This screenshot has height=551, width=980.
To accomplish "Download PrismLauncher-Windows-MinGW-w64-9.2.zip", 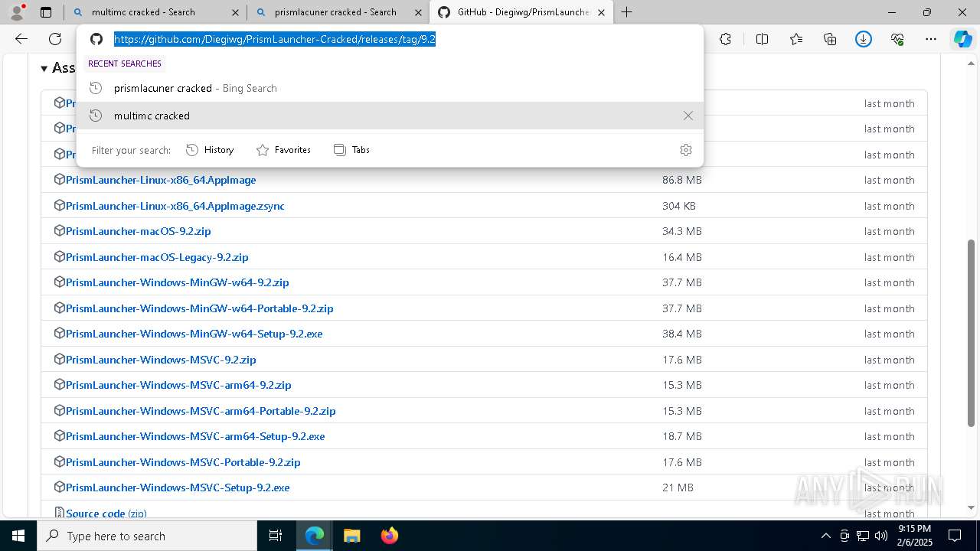I will 177,282.
